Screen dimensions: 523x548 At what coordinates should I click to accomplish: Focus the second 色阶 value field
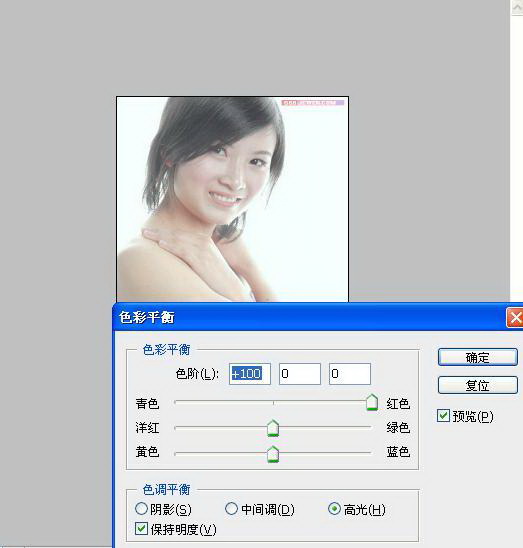tap(300, 374)
